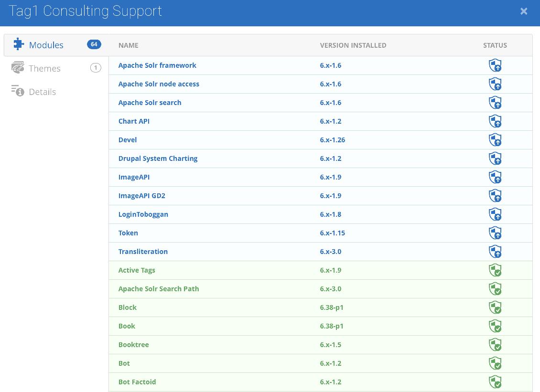
Task: Open the Apache Solr node access link
Action: pyautogui.click(x=159, y=84)
